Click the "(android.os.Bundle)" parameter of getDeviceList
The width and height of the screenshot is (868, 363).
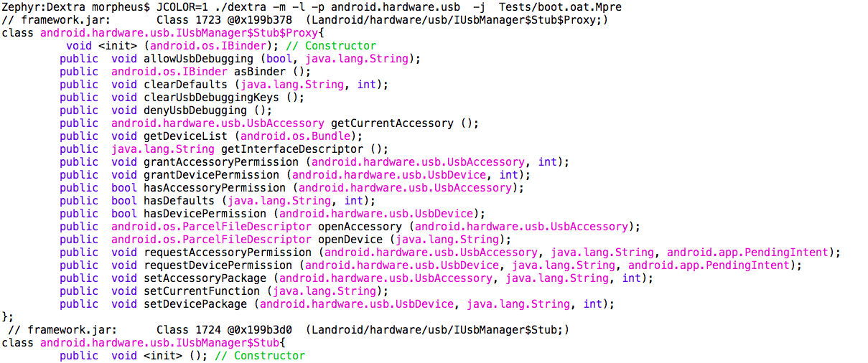295,136
